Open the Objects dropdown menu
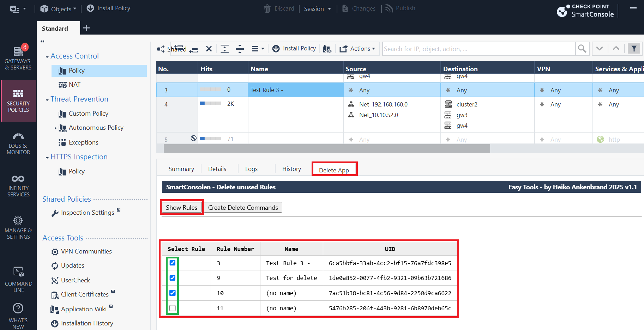Image resolution: width=644 pixels, height=330 pixels. pos(58,9)
